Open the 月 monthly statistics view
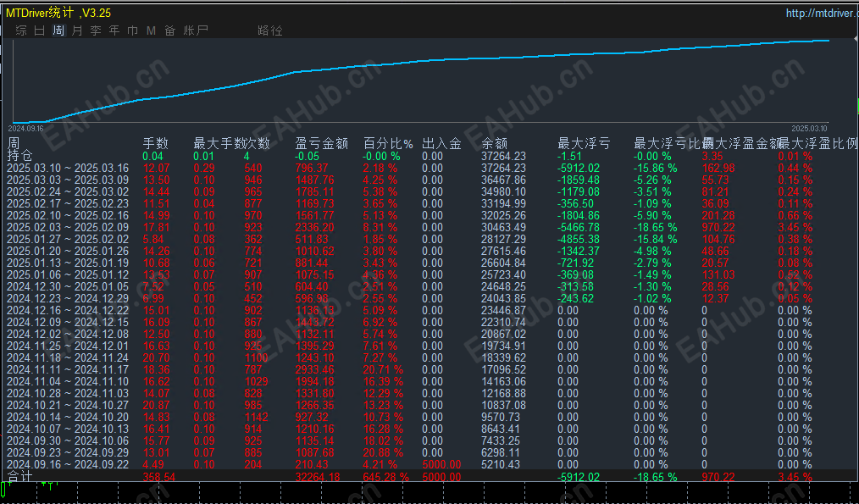Image resolution: width=859 pixels, height=504 pixels. [75, 30]
